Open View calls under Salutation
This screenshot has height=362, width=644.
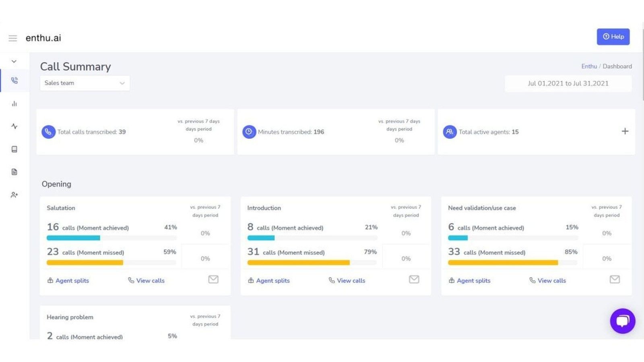point(150,280)
